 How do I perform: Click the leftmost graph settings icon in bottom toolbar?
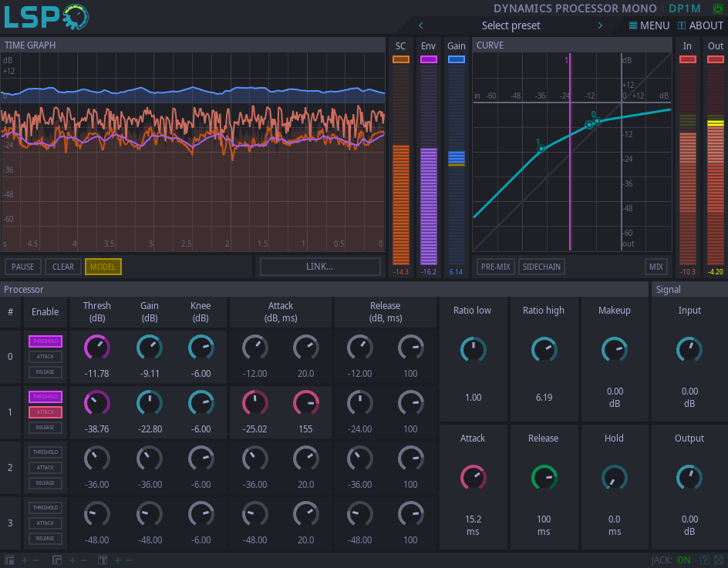point(10,560)
